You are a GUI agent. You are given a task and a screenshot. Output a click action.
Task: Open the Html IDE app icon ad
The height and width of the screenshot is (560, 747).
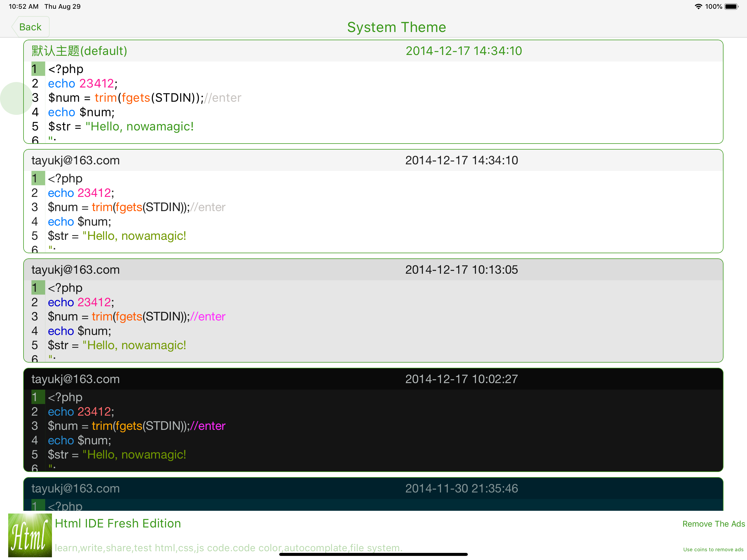30,535
